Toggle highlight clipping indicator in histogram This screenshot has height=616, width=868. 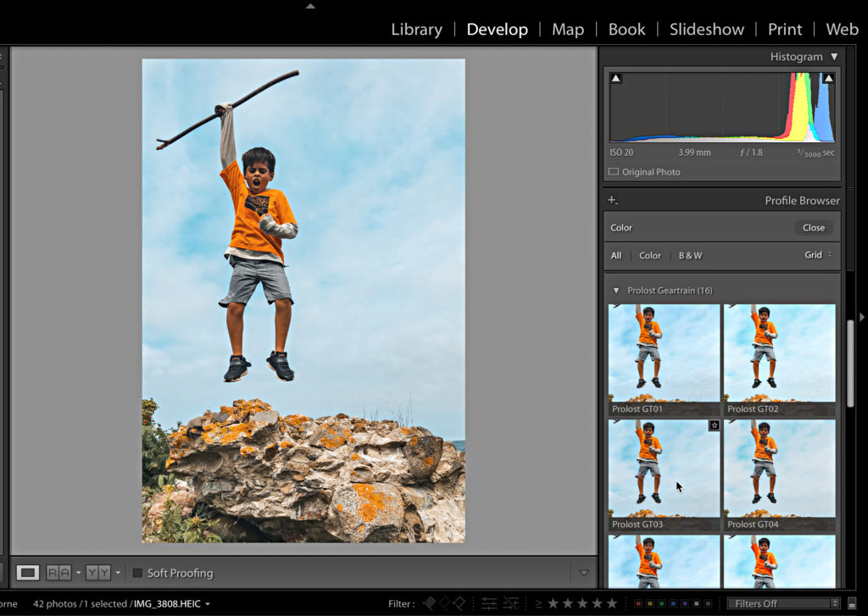click(828, 79)
